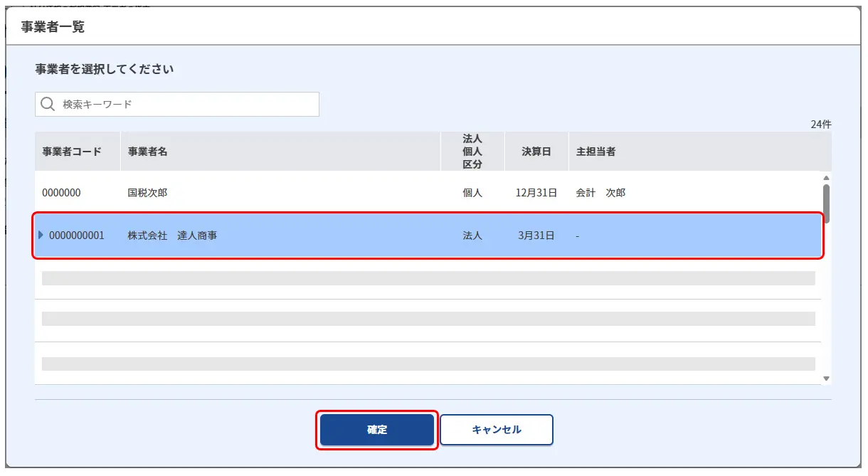Sort by 事業者名 column header

(148, 152)
